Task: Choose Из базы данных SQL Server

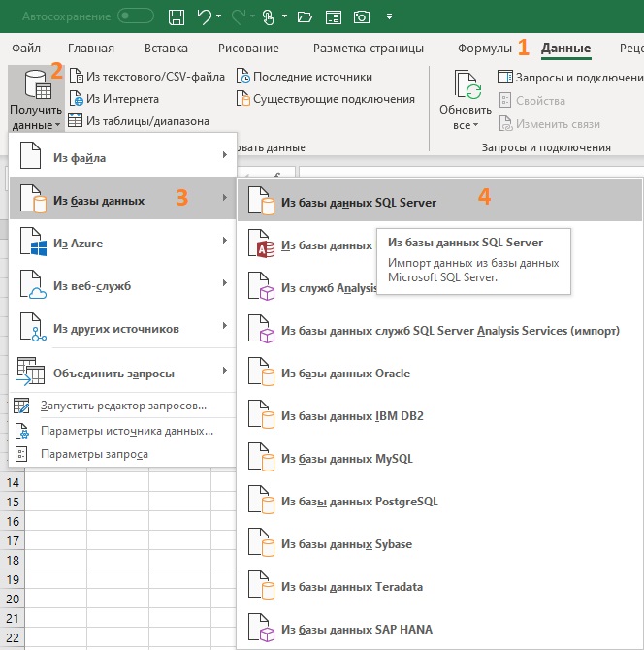Action: [439, 200]
